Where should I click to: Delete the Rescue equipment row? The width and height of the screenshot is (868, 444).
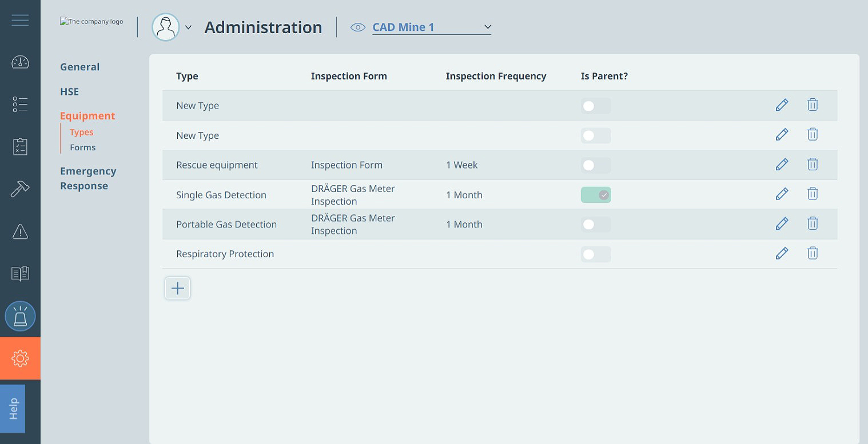tap(813, 165)
